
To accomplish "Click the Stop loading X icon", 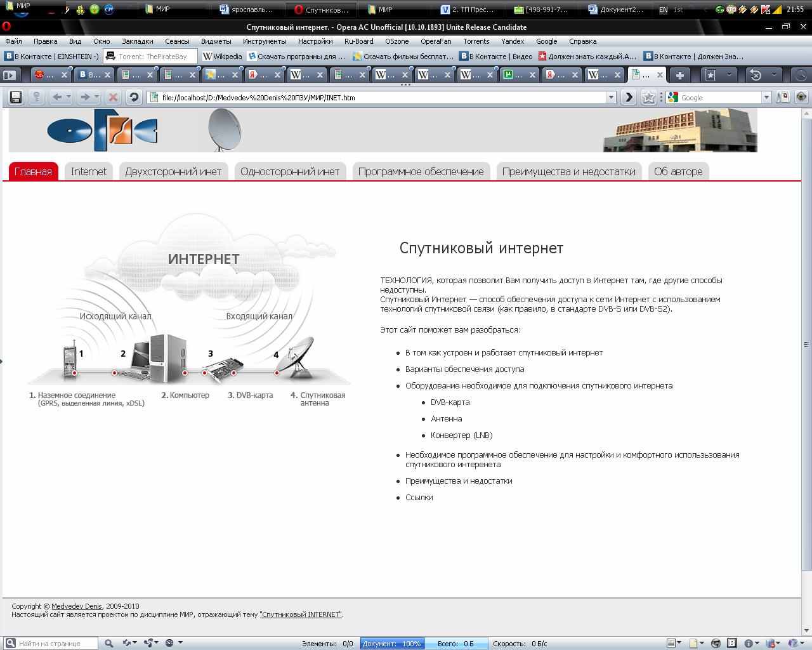I will [x=113, y=97].
